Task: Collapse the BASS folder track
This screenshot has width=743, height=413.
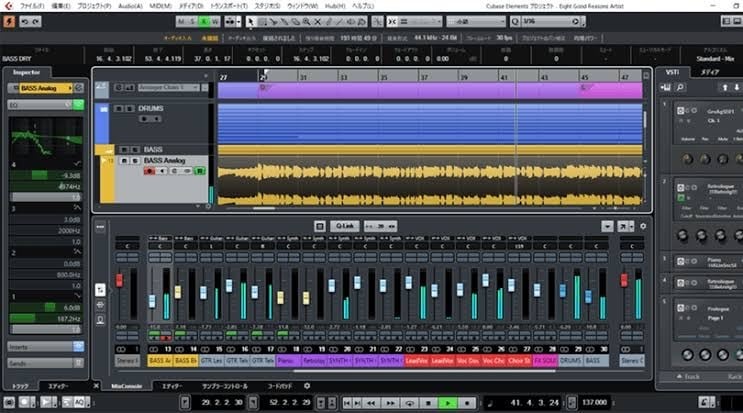Action: pos(109,150)
